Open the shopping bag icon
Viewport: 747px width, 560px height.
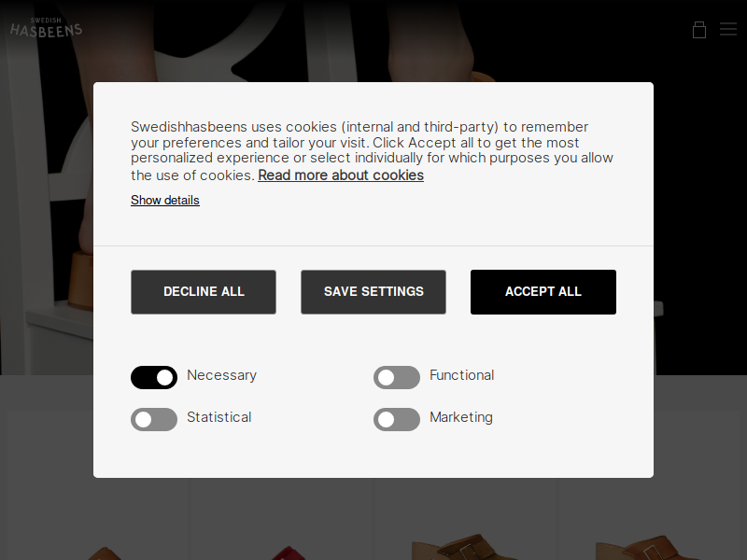point(698,30)
